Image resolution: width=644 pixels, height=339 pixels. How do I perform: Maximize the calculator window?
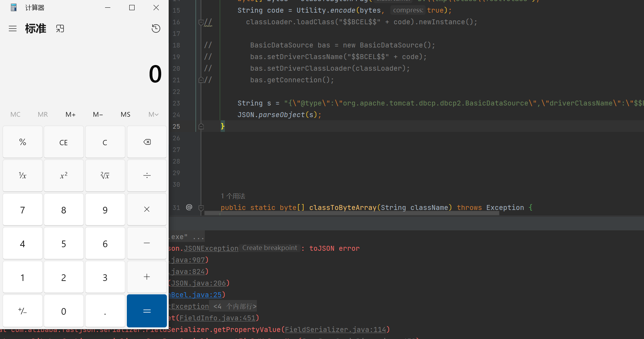tap(132, 7)
